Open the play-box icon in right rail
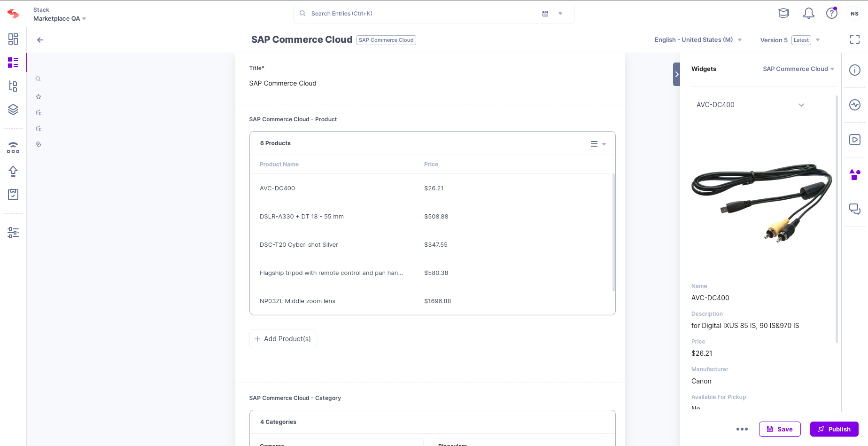 [x=855, y=140]
